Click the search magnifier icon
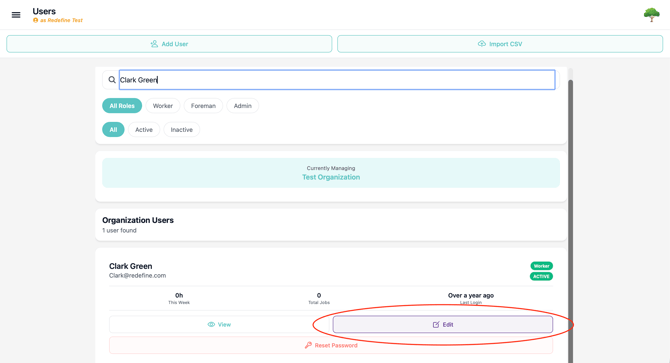 (x=112, y=80)
